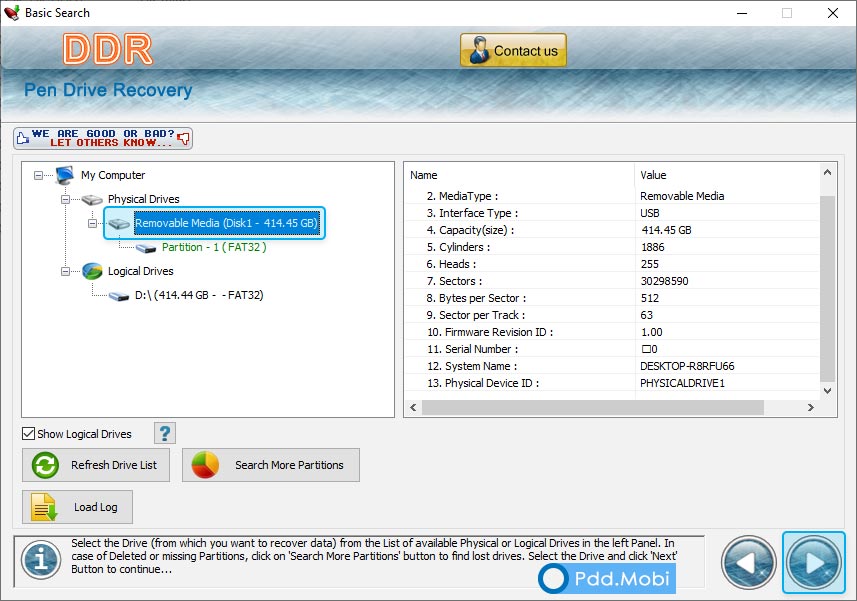Click the horizontal scroll right arrow

(x=811, y=408)
